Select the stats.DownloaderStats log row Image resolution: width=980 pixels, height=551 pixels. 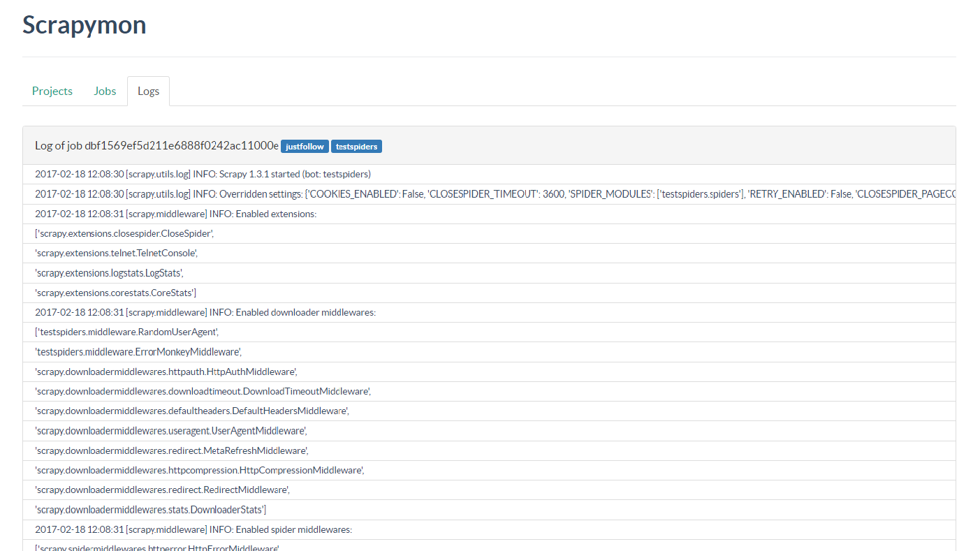[489, 510]
